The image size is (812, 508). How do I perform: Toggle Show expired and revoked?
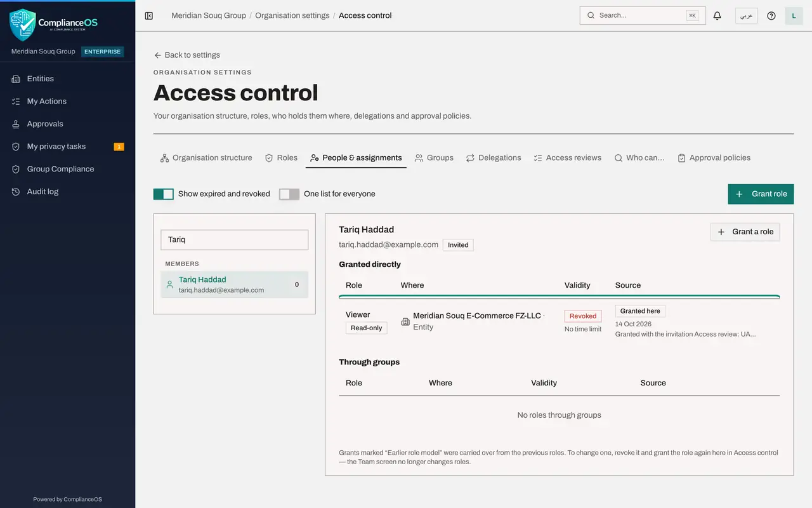coord(164,194)
